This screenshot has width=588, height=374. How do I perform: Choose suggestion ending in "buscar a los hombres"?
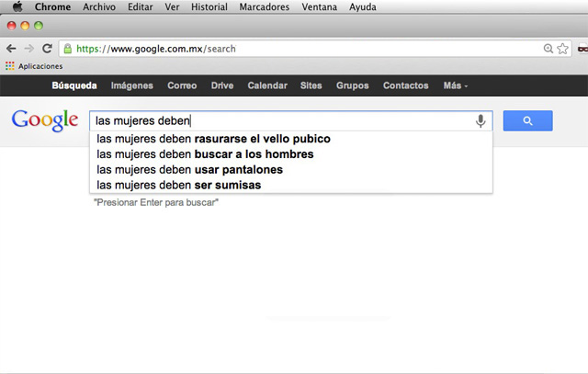coord(205,154)
